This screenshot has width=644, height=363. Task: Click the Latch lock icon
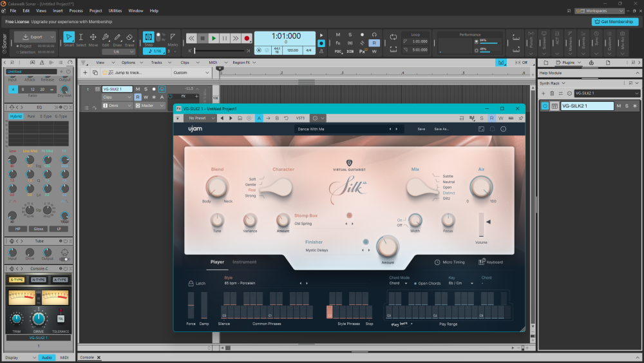[191, 283]
